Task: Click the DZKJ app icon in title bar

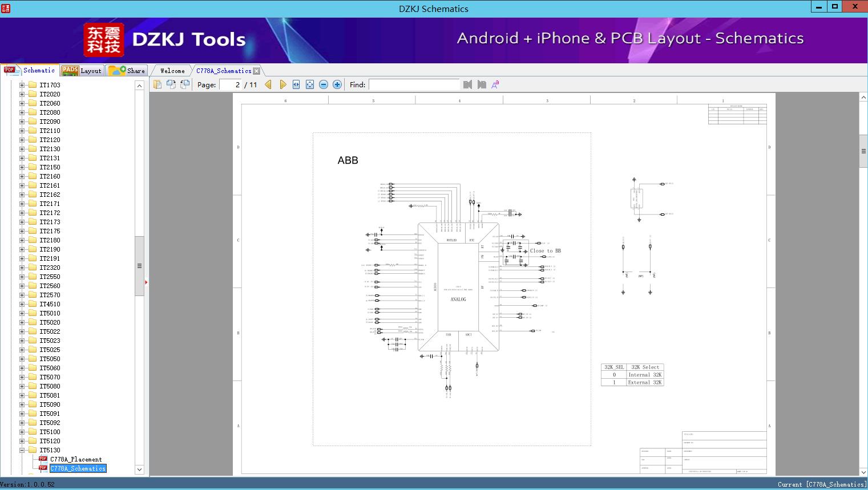Action: click(x=6, y=8)
